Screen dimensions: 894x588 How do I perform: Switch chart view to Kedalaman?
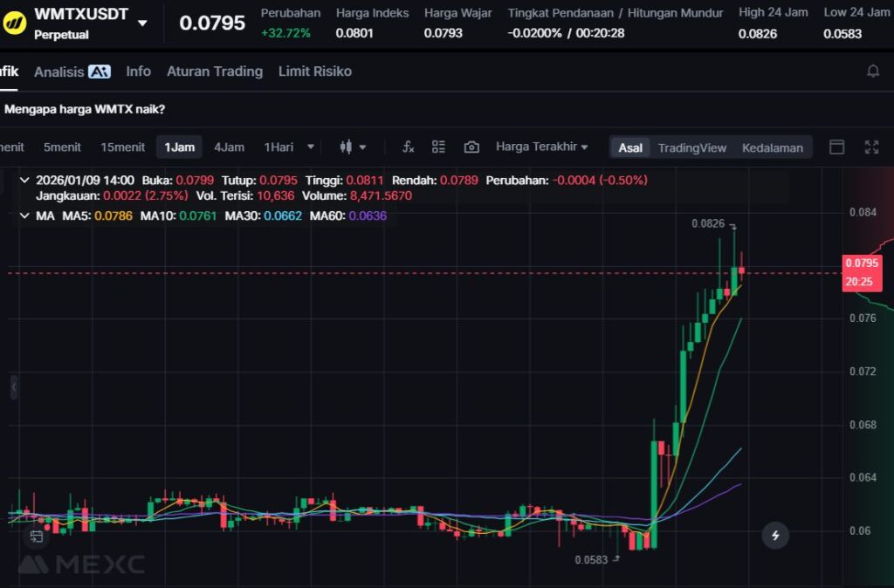772,147
